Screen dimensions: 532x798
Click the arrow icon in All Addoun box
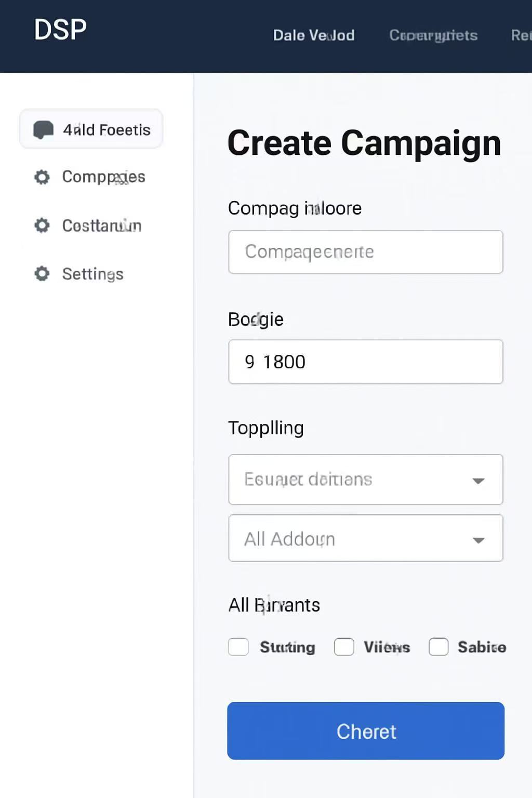pyautogui.click(x=478, y=540)
